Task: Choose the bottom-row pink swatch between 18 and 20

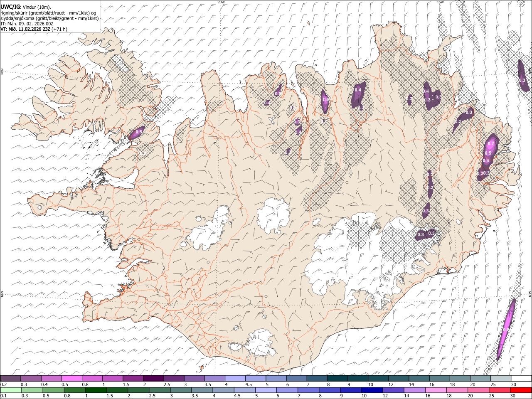Action: pyautogui.click(x=457, y=390)
